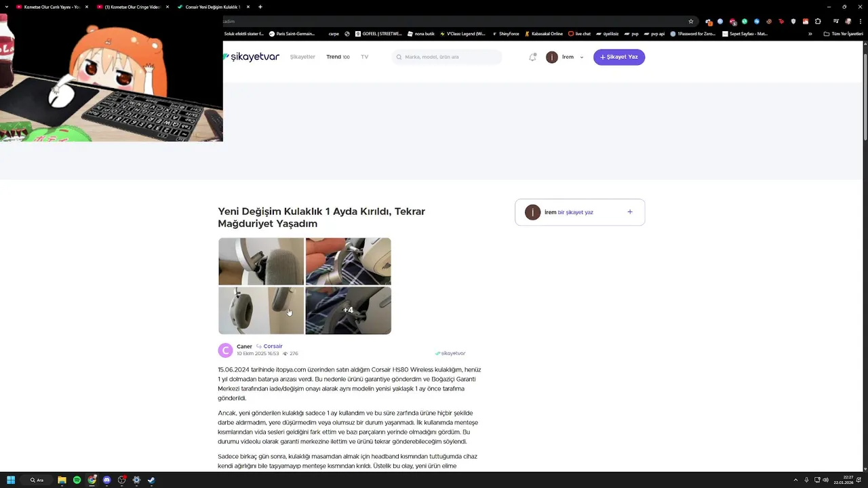Open the Chrome three-dot menu
The image size is (868, 488).
tap(860, 21)
